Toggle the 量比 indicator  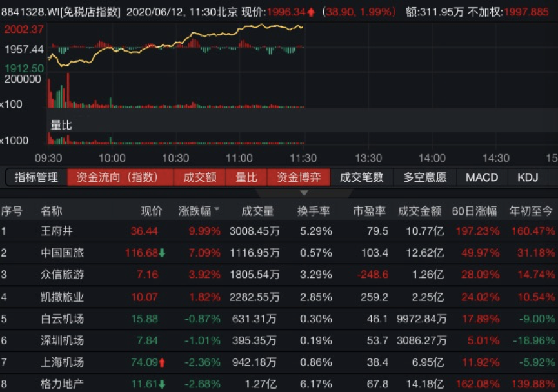point(246,177)
